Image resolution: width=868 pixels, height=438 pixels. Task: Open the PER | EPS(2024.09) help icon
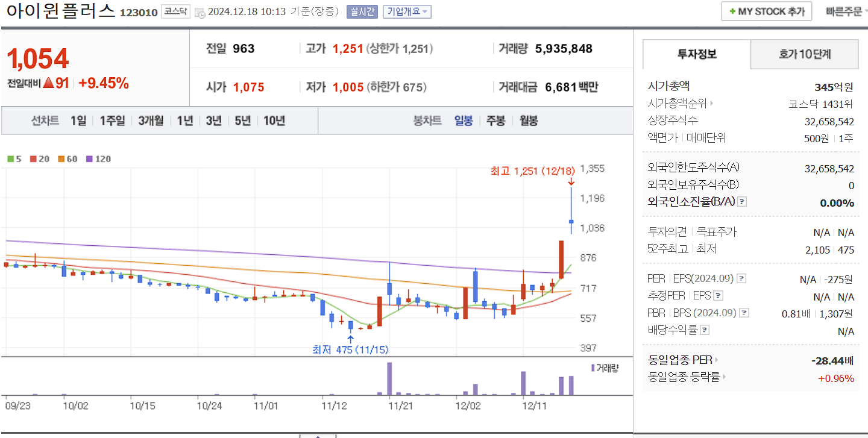pyautogui.click(x=741, y=278)
